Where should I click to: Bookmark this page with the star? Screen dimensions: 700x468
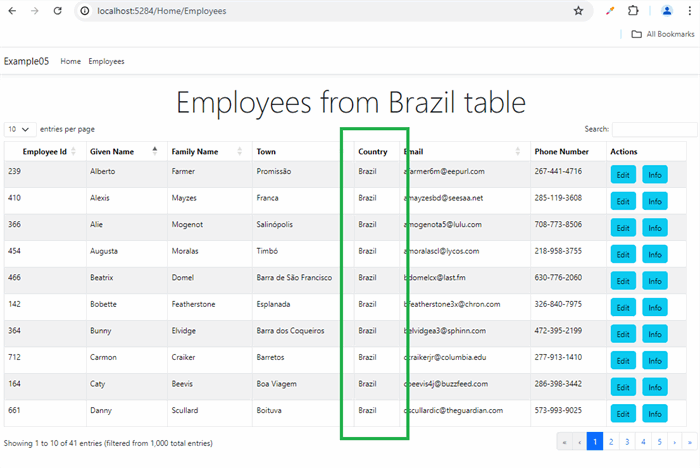coord(578,11)
